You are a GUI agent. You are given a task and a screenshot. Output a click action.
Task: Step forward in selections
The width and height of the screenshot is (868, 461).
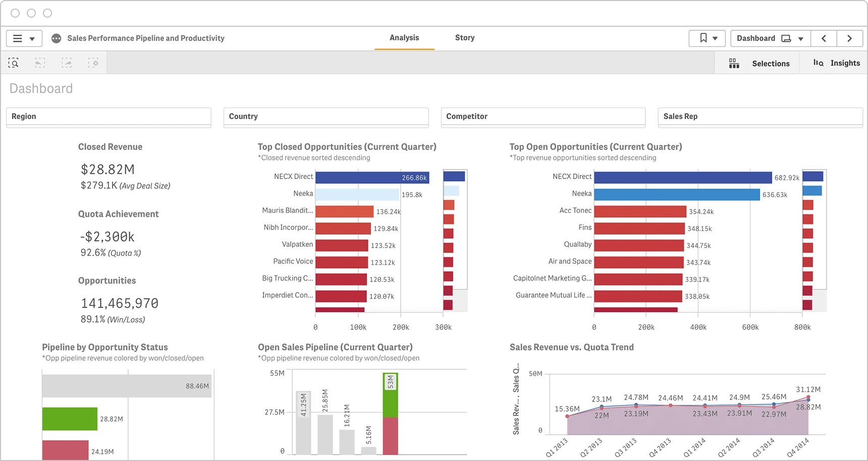(x=67, y=63)
